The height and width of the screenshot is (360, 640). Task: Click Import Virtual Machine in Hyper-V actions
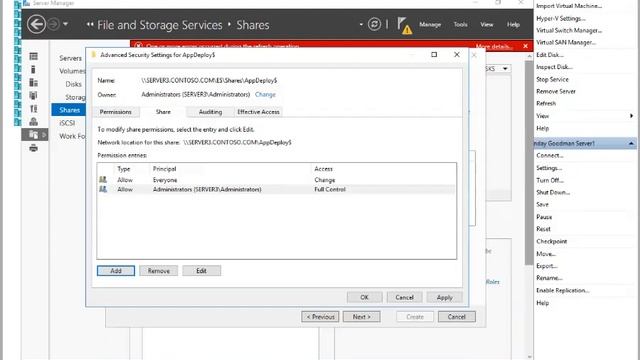(x=569, y=6)
